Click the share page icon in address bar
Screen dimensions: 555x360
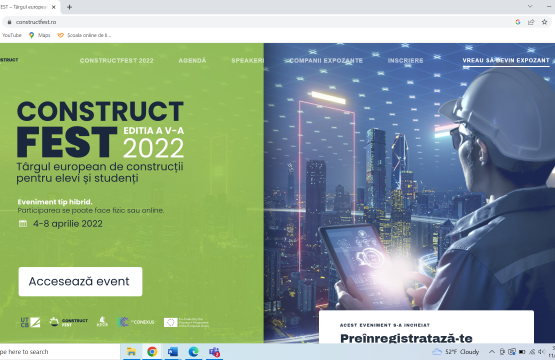pos(531,22)
